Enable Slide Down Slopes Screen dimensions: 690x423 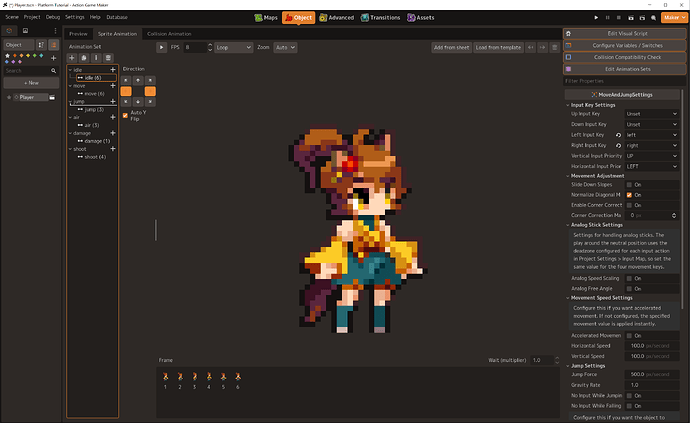[629, 185]
